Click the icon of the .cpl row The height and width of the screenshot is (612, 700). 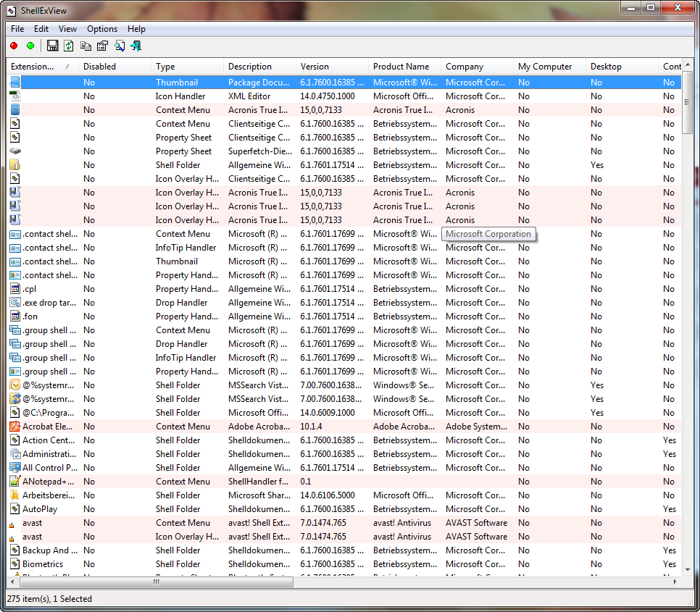15,288
